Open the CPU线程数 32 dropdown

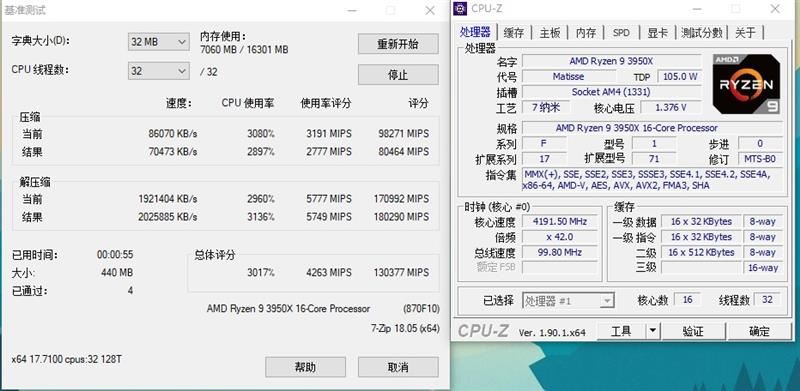click(158, 71)
